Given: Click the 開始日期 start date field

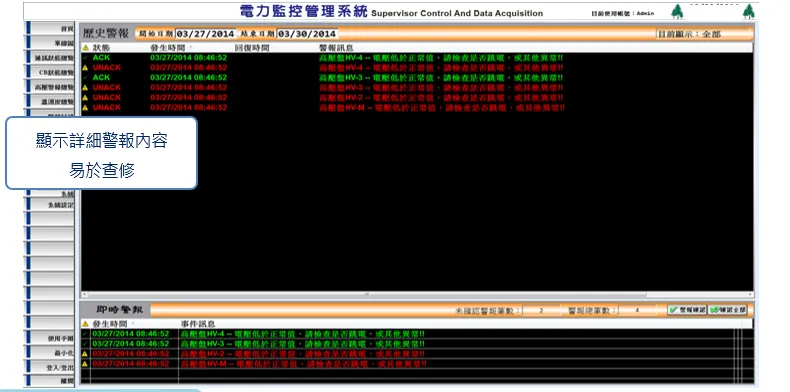Looking at the screenshot, I should 206,34.
